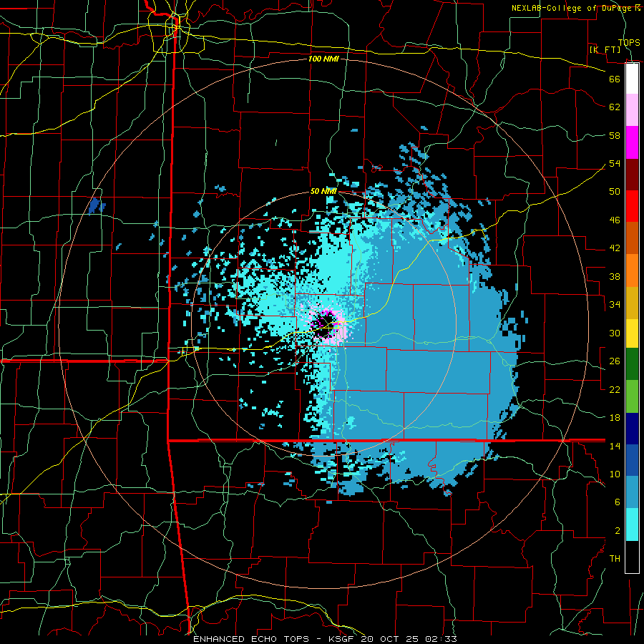Click the legend value 10
644x644 pixels.
615,474
